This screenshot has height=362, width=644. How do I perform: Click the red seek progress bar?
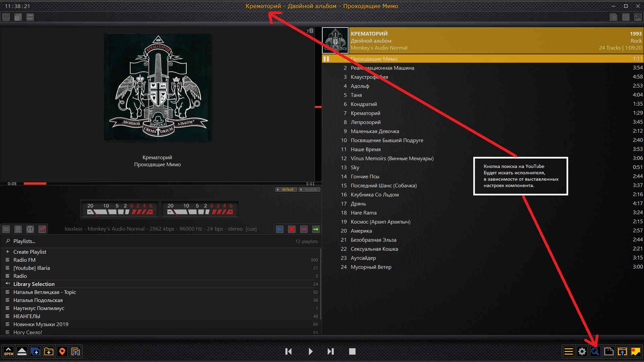[x=35, y=183]
